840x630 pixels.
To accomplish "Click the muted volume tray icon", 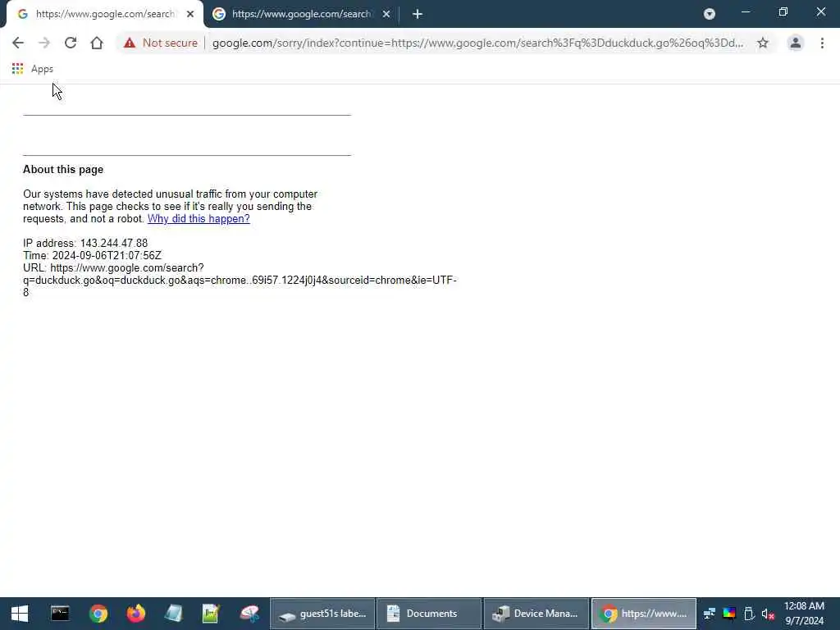I will (768, 614).
